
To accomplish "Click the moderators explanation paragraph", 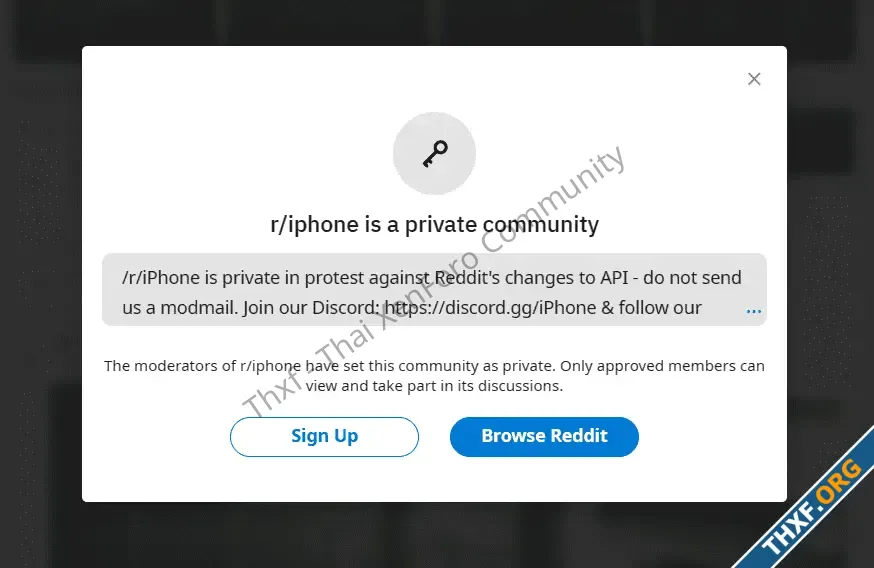I will pyautogui.click(x=434, y=376).
